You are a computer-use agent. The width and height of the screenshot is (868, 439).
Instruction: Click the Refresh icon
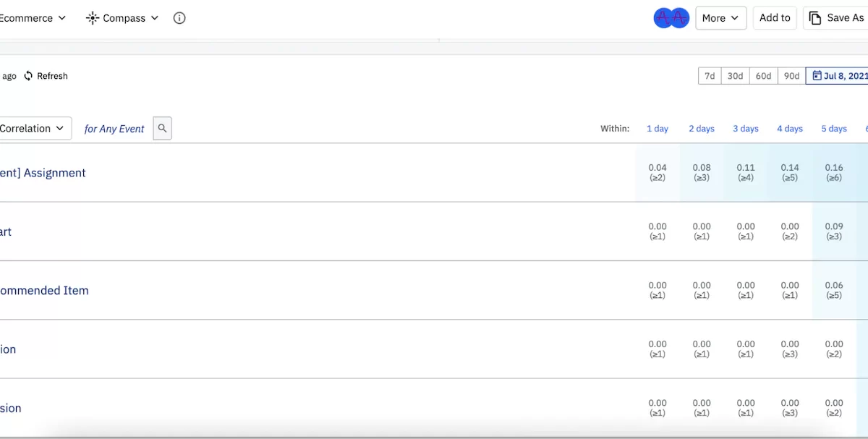pyautogui.click(x=28, y=76)
